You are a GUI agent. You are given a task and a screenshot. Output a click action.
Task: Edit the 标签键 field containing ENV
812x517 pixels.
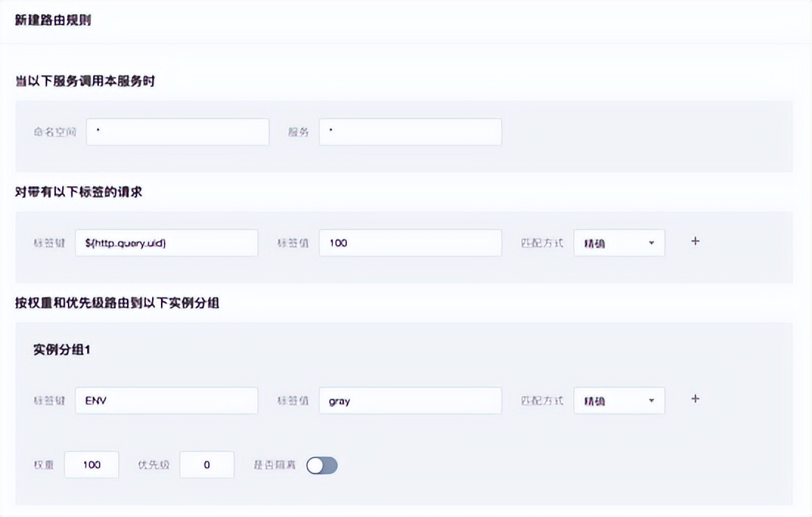pyautogui.click(x=166, y=400)
